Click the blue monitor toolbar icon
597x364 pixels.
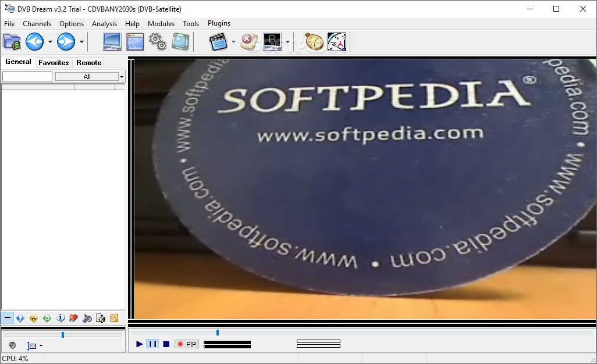pyautogui.click(x=112, y=42)
